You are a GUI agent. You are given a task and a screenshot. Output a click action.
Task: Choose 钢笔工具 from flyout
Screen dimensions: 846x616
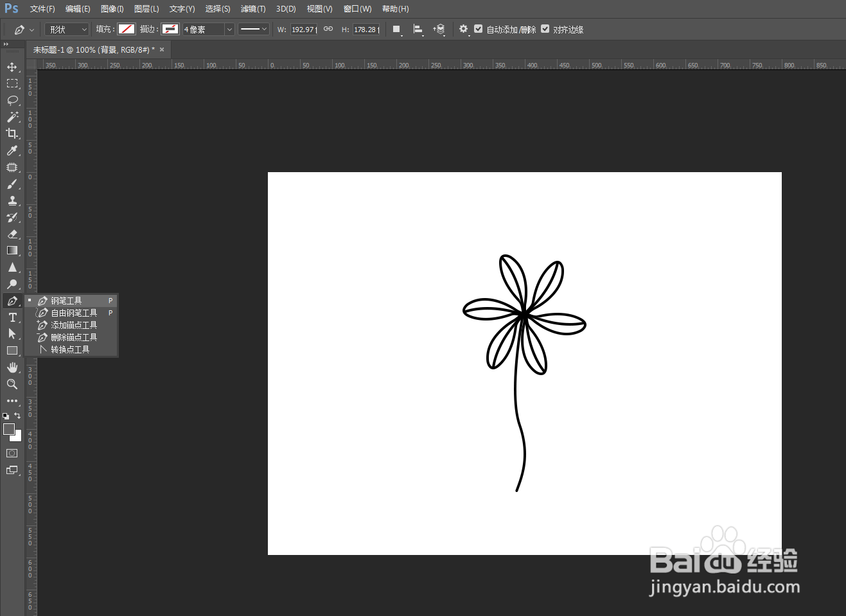pos(72,301)
